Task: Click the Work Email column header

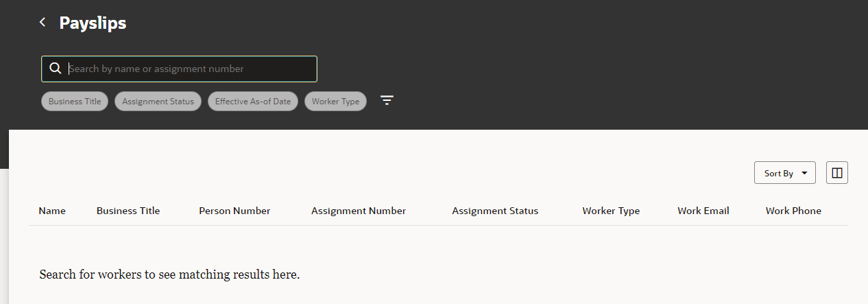Action: tap(703, 211)
